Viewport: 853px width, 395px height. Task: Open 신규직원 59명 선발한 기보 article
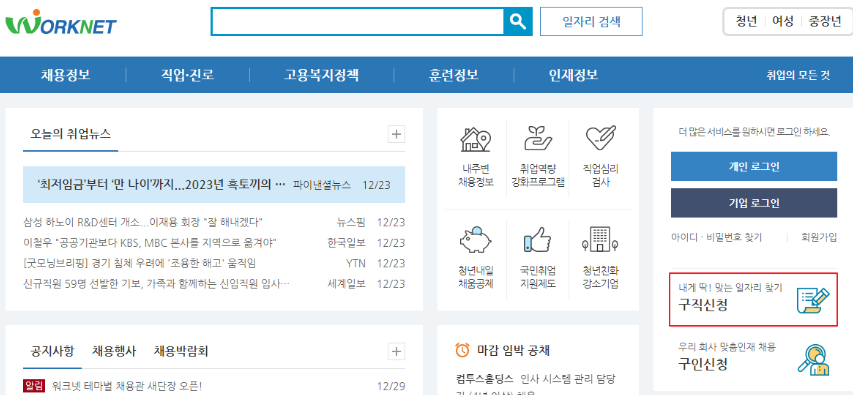[156, 284]
